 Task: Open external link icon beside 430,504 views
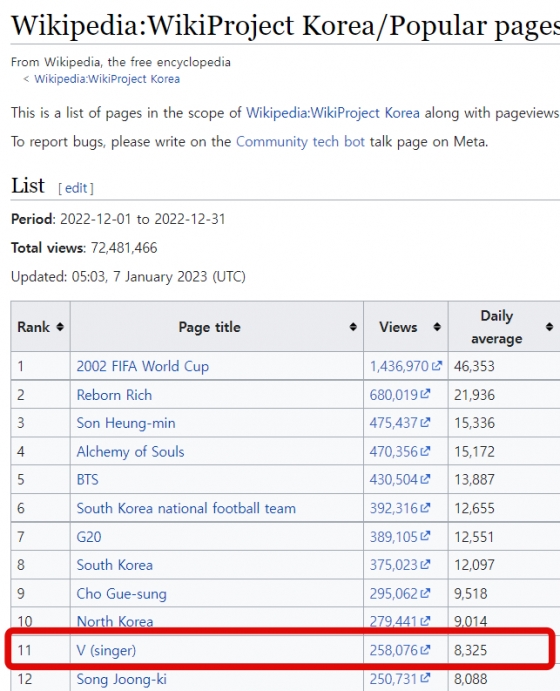click(x=425, y=479)
